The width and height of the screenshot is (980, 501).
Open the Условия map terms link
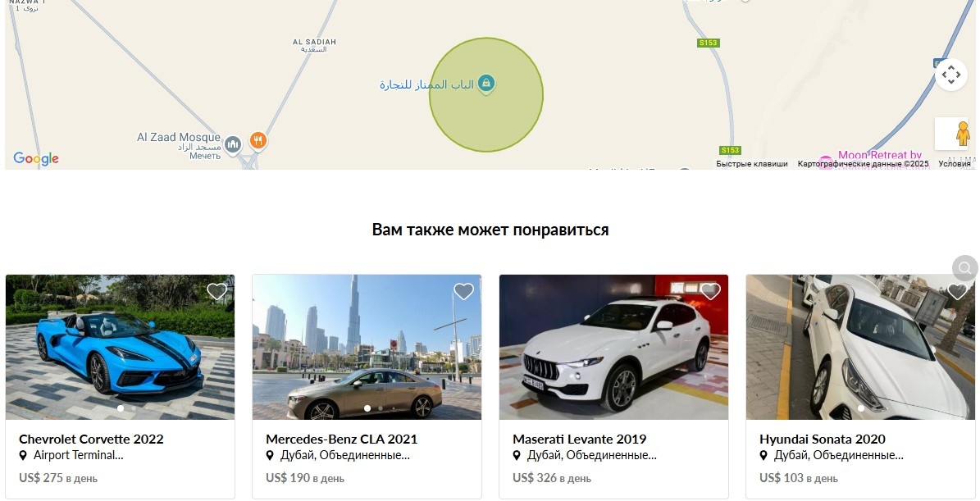955,164
